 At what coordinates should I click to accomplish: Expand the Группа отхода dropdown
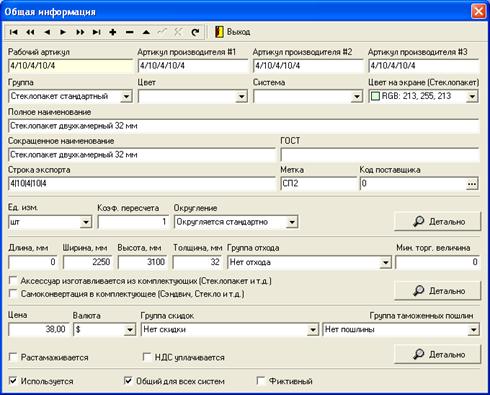385,263
